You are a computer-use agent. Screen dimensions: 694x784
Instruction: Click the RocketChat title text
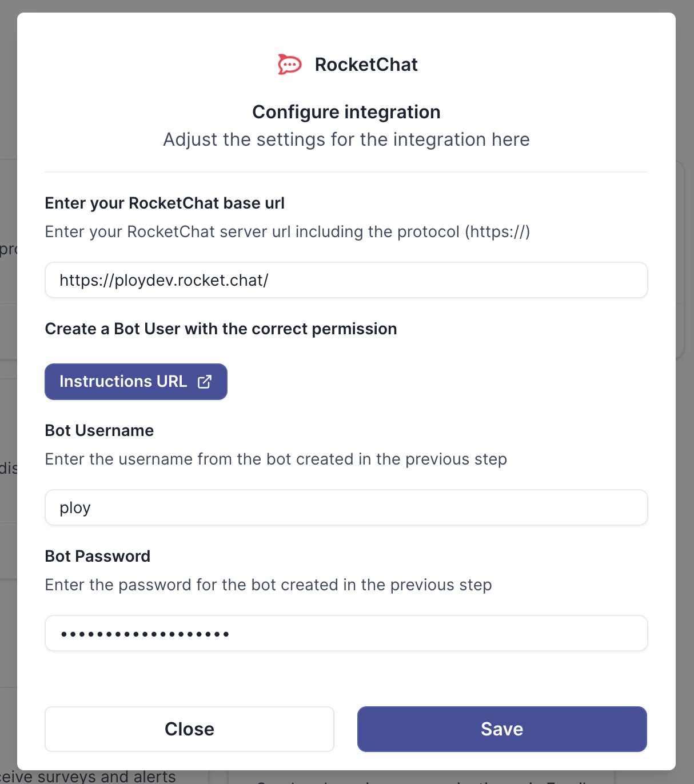point(366,65)
